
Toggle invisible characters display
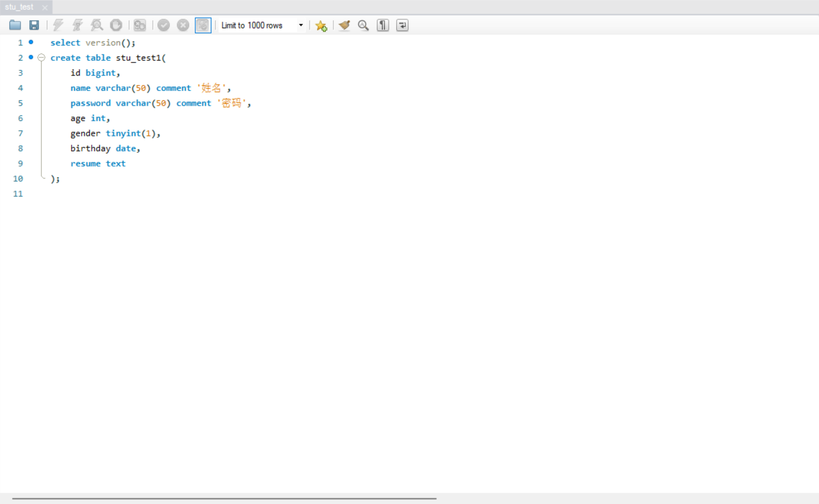tap(383, 25)
